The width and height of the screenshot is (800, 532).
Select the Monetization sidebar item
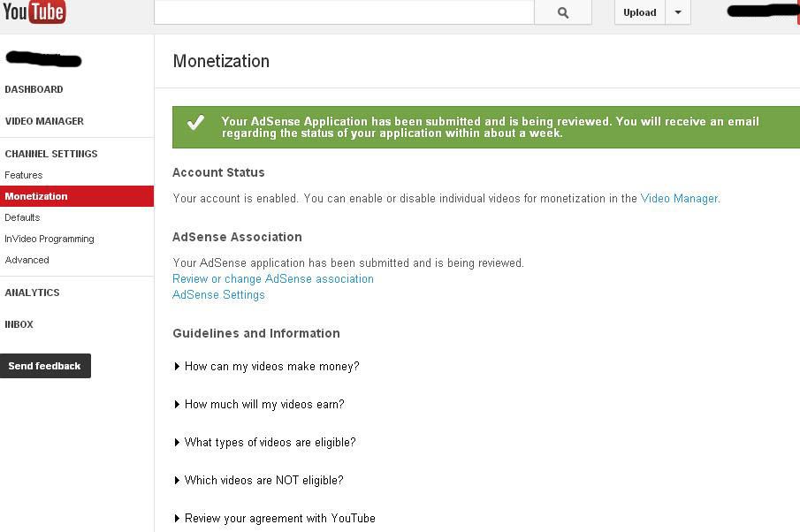77,196
